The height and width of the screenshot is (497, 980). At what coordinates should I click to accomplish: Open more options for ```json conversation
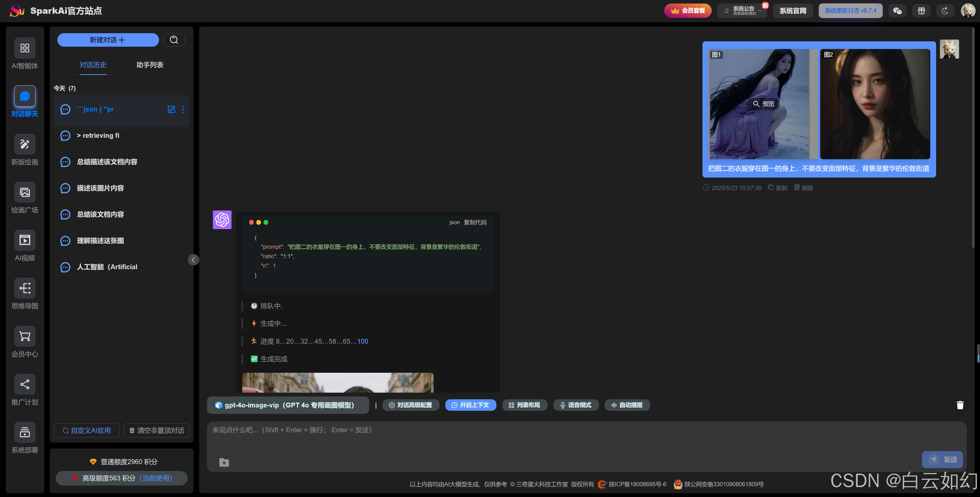183,109
